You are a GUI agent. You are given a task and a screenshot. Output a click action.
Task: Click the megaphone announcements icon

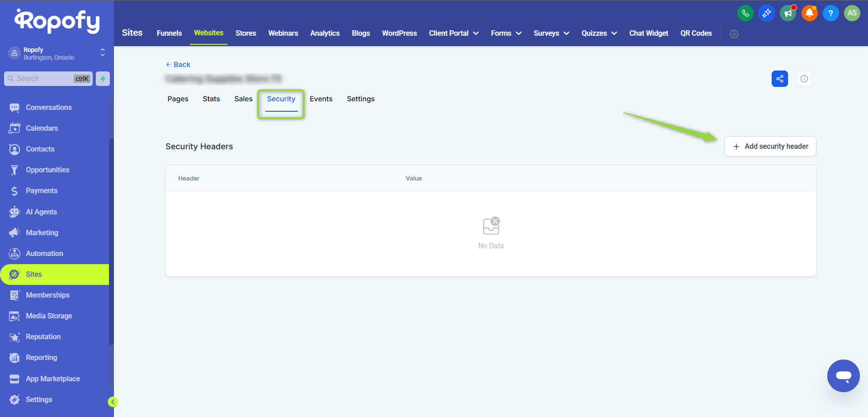click(788, 13)
